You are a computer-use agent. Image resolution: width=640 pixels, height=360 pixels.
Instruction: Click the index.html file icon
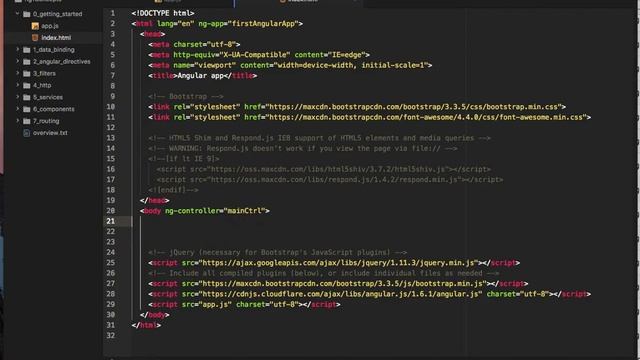click(35, 38)
